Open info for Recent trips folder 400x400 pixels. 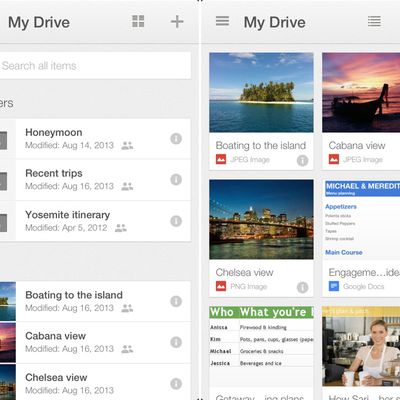pos(176,180)
